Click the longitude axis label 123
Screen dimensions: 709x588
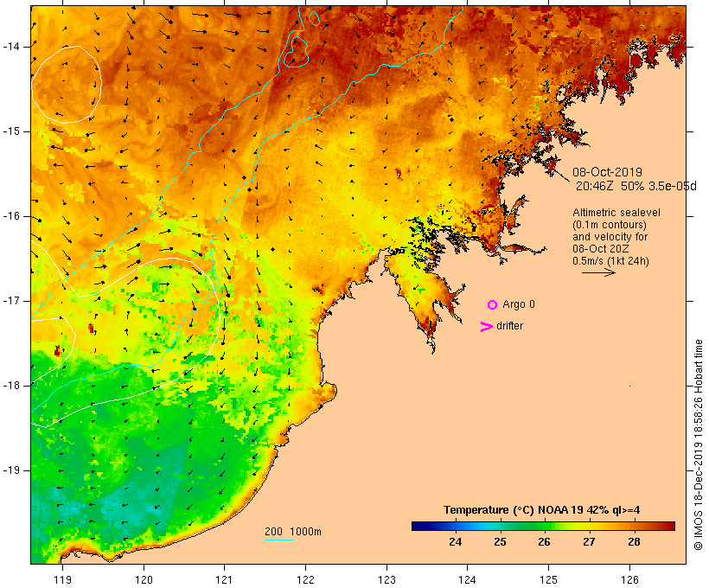[386, 579]
